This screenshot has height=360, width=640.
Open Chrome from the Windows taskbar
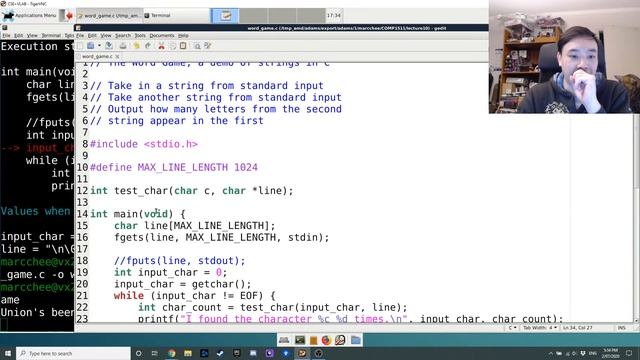[x=171, y=353]
